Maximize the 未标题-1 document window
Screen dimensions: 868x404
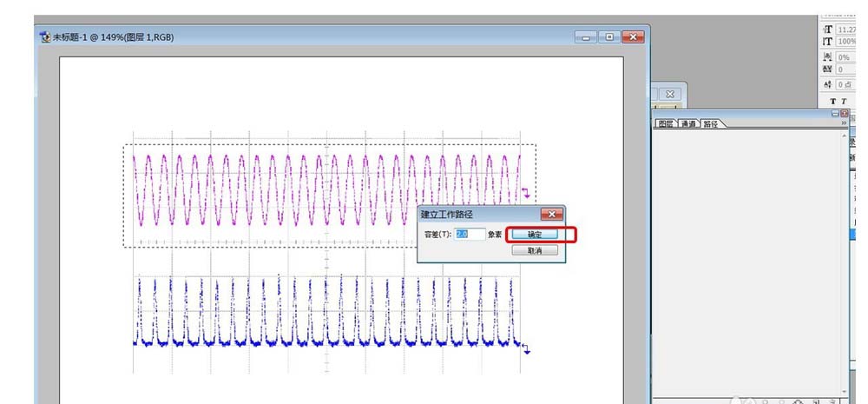point(609,37)
